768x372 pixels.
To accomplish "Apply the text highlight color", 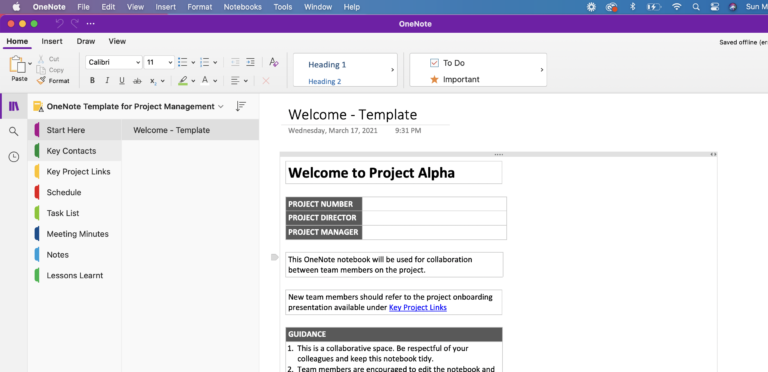I will tap(183, 81).
